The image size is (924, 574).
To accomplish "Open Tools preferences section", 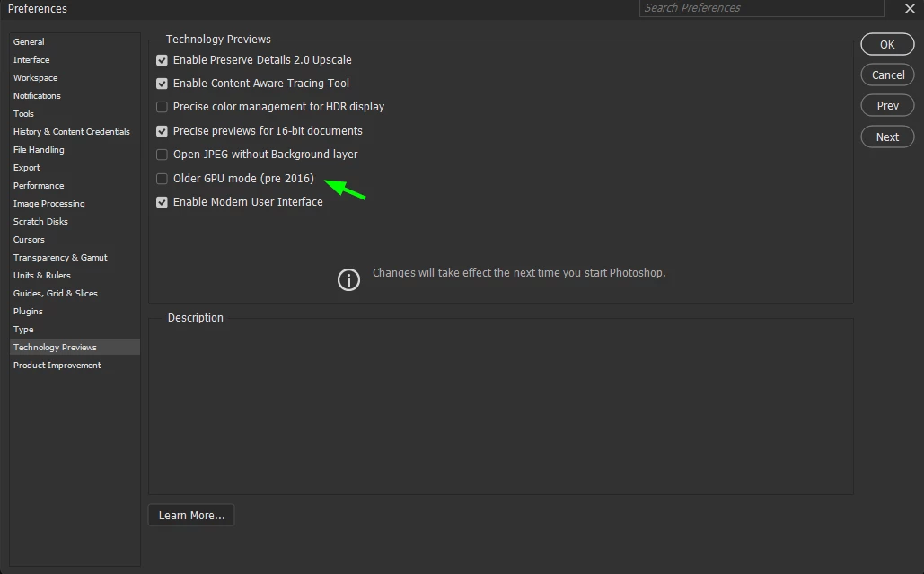I will pyautogui.click(x=75, y=114).
